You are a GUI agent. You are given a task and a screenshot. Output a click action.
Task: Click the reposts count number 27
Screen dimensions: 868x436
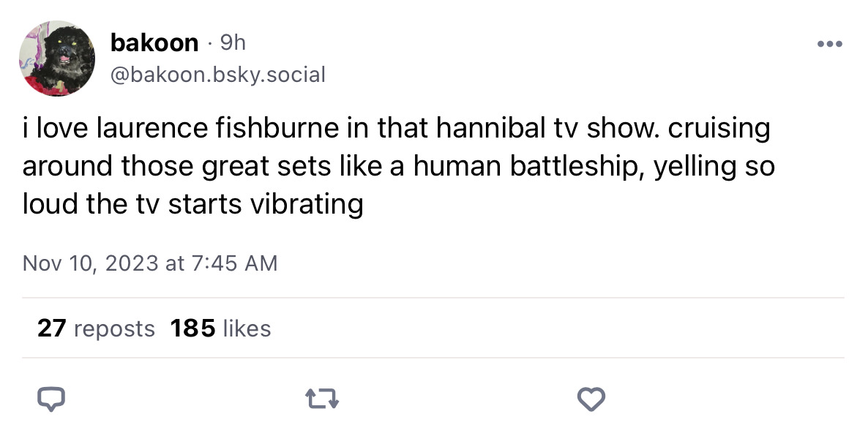click(x=50, y=328)
